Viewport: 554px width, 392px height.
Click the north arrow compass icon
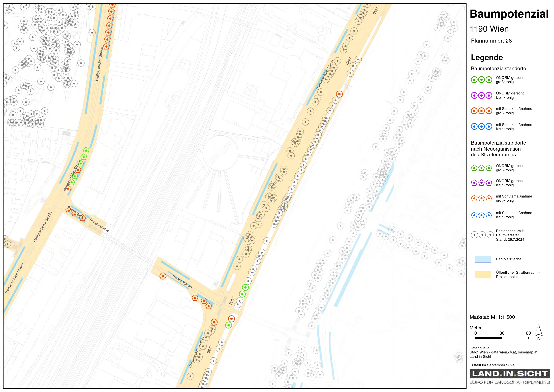point(539,332)
